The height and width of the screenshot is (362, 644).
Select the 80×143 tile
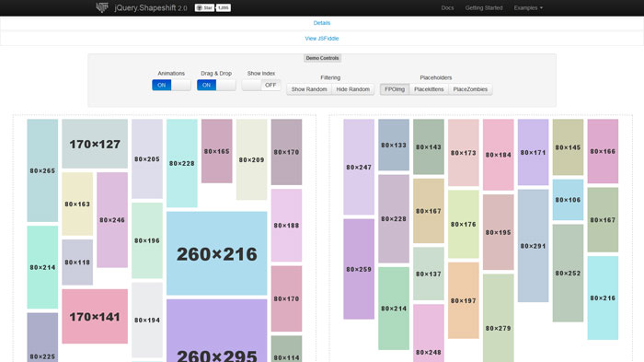pos(429,146)
